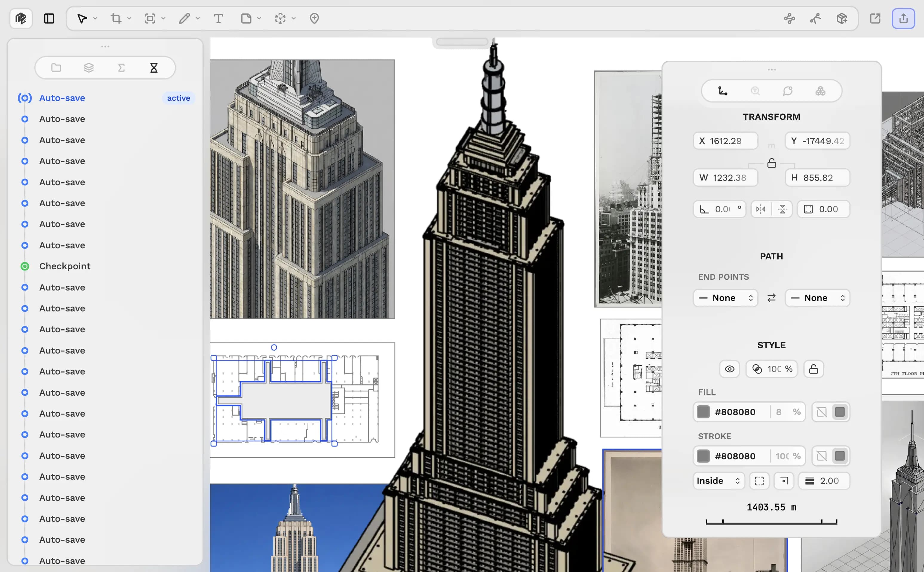Screen dimensions: 924x572
Task: Enable solid stroke square toggle
Action: [839, 456]
